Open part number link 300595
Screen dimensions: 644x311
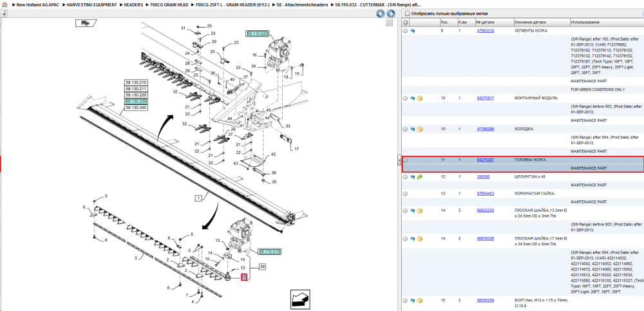tap(483, 177)
